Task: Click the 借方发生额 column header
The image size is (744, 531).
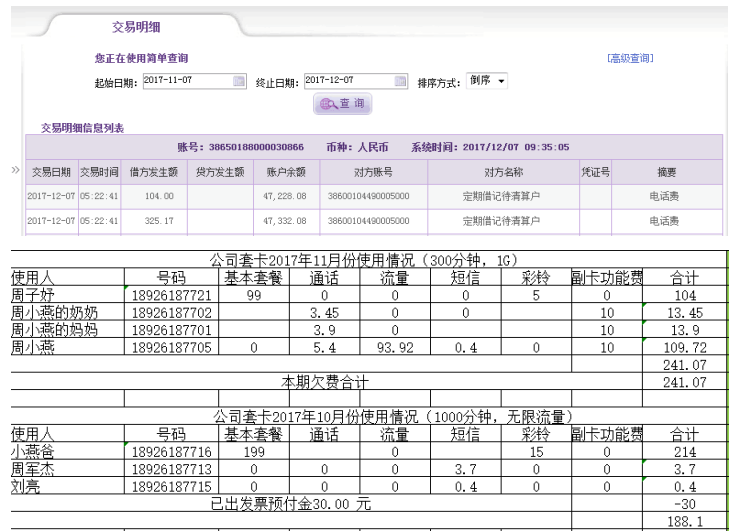Action: tap(153, 172)
